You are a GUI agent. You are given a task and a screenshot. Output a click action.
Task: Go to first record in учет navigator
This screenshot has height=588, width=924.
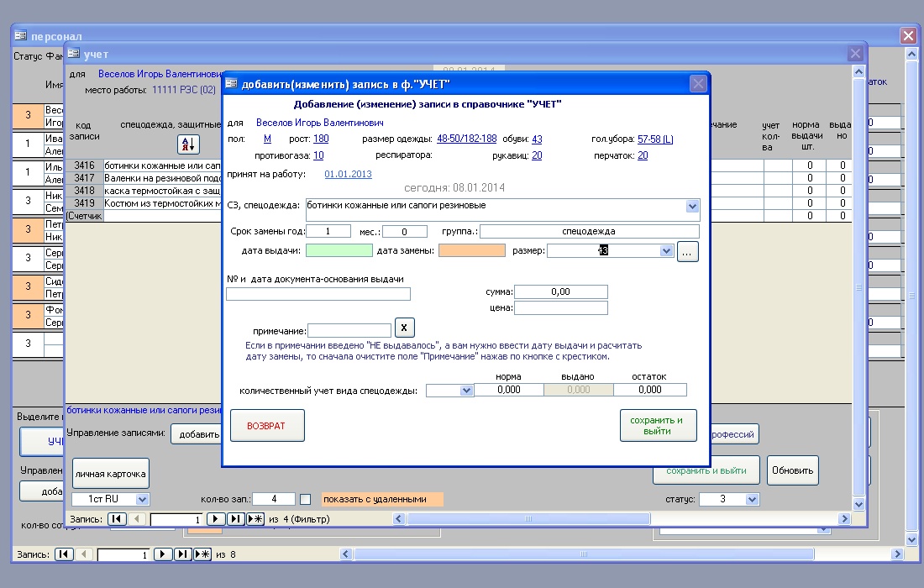point(117,519)
